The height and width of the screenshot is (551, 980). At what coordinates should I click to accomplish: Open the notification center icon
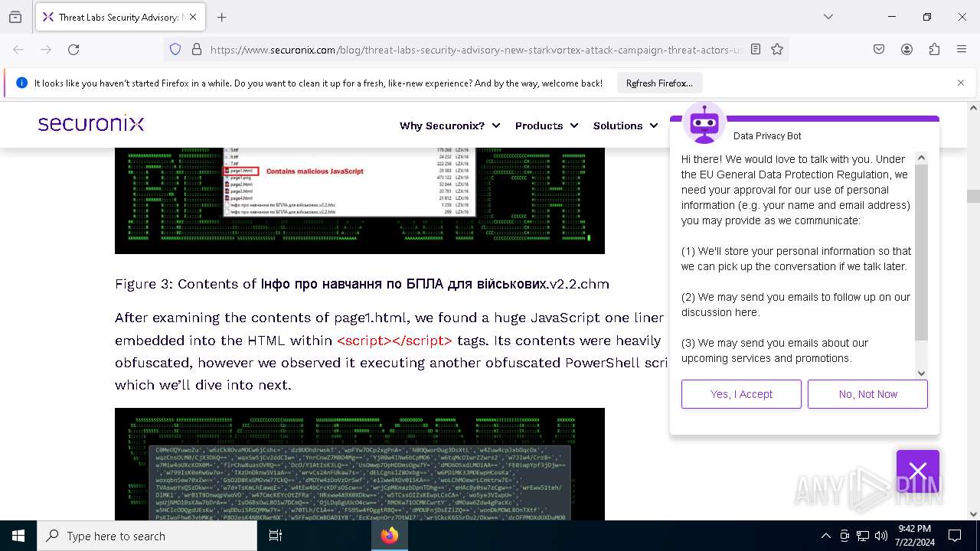click(x=955, y=536)
